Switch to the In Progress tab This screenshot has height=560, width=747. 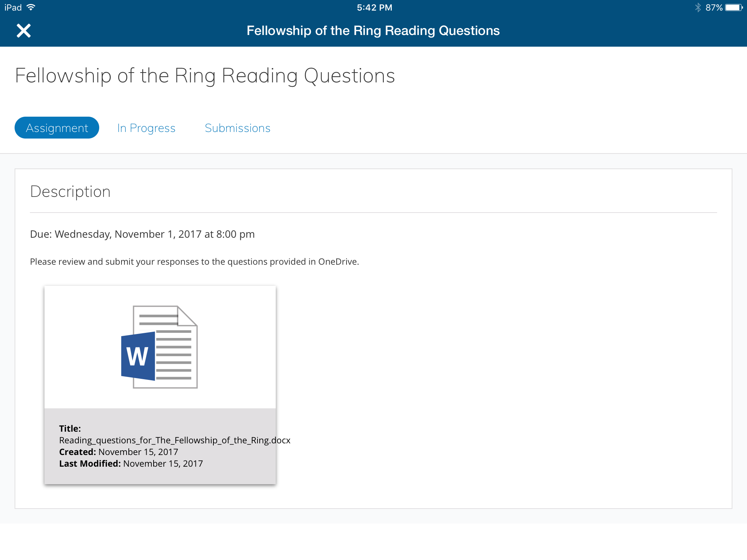tap(146, 128)
